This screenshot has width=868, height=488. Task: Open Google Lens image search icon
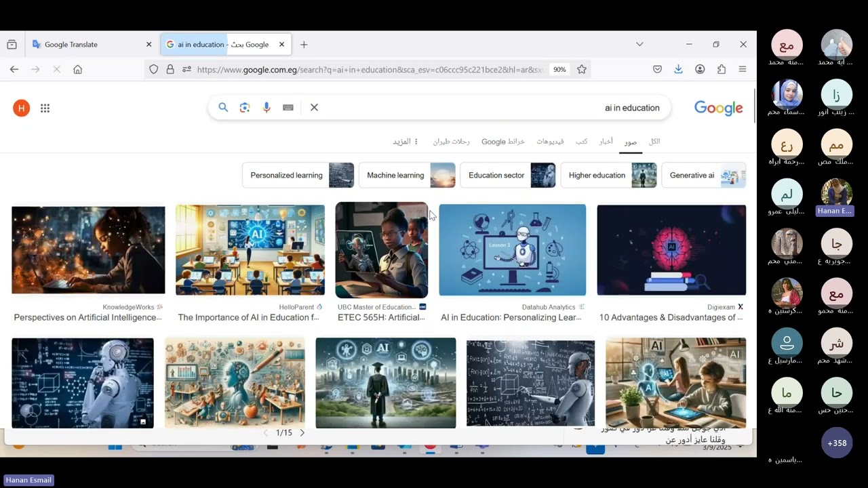click(245, 108)
